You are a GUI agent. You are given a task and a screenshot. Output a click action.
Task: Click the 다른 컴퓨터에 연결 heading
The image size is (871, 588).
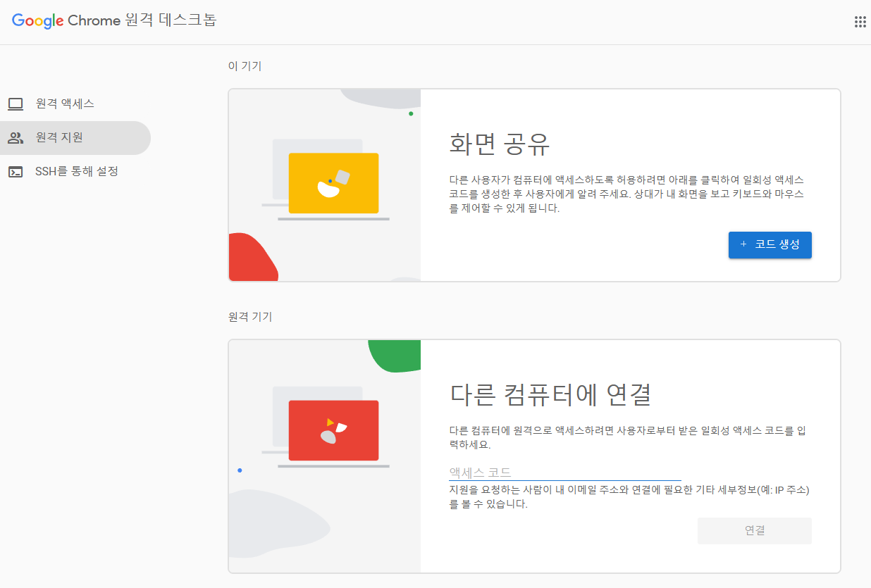click(x=550, y=394)
